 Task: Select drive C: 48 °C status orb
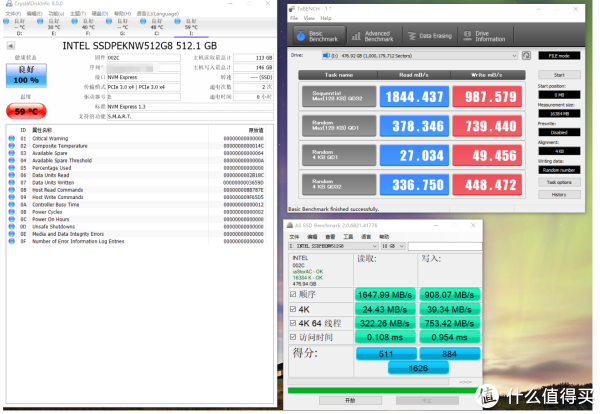click(143, 21)
